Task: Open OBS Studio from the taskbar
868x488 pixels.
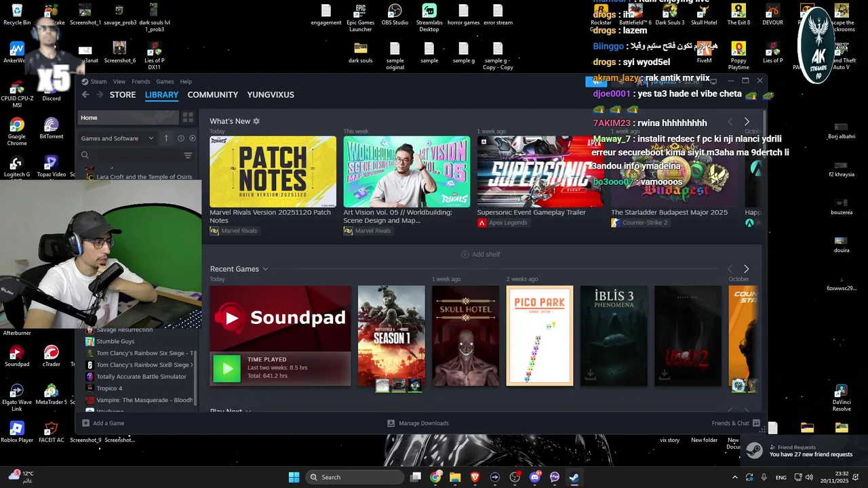Action: (x=515, y=477)
